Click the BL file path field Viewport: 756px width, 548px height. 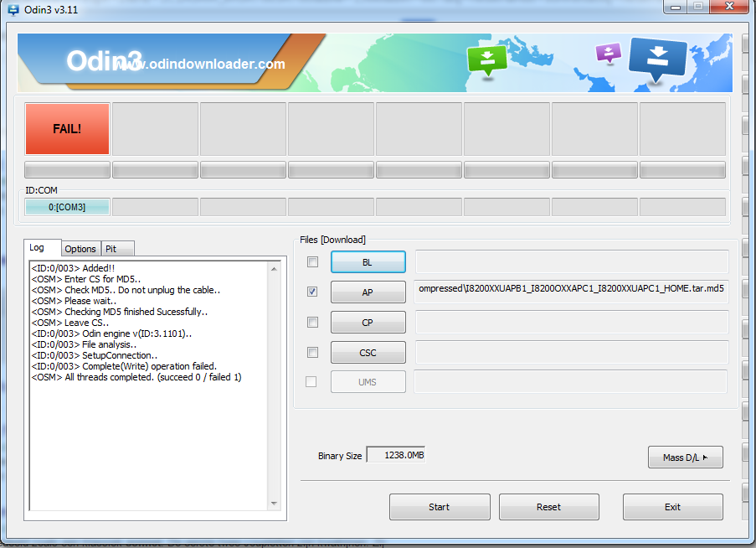pyautogui.click(x=571, y=262)
